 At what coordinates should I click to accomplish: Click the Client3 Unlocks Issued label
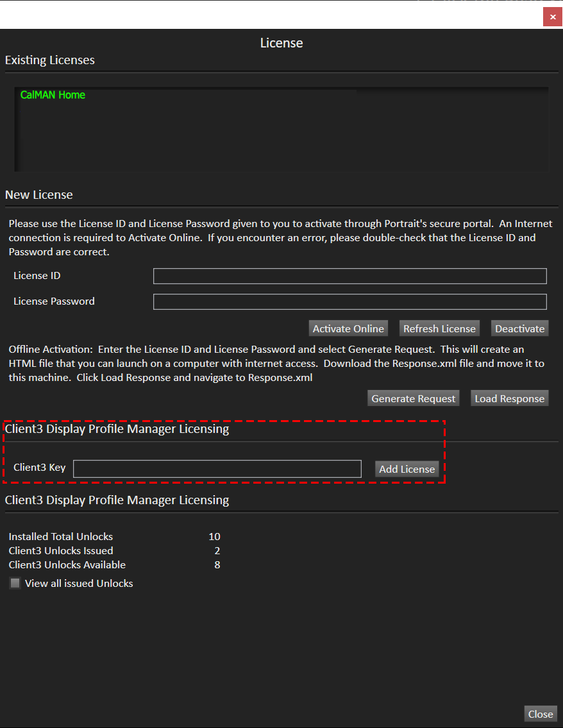61,550
